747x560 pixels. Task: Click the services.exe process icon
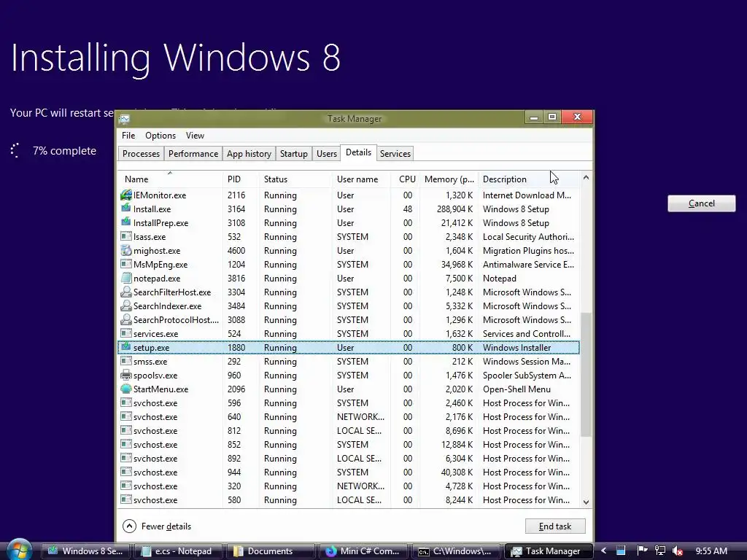coord(126,333)
